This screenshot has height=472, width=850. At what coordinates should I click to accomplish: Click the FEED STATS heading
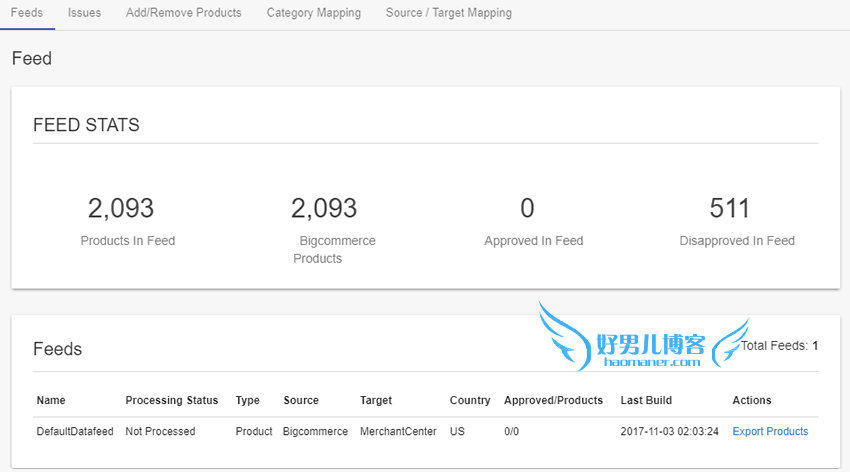point(86,125)
